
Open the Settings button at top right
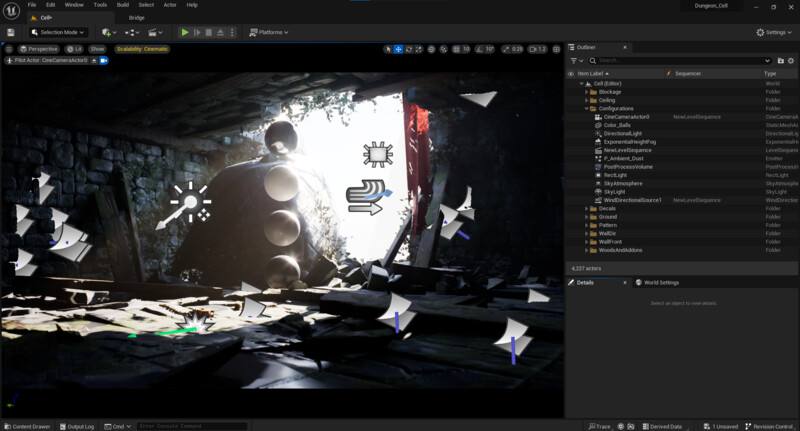774,32
